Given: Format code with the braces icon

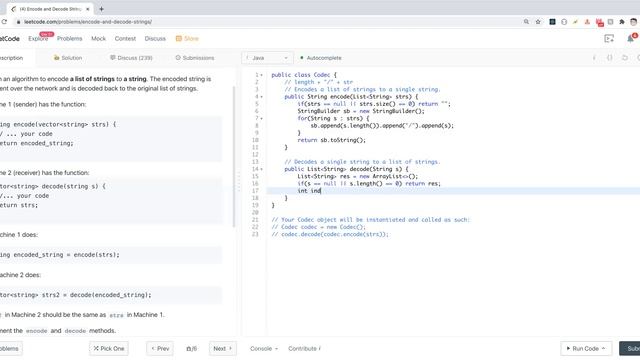Looking at the screenshot, I should point(609,58).
